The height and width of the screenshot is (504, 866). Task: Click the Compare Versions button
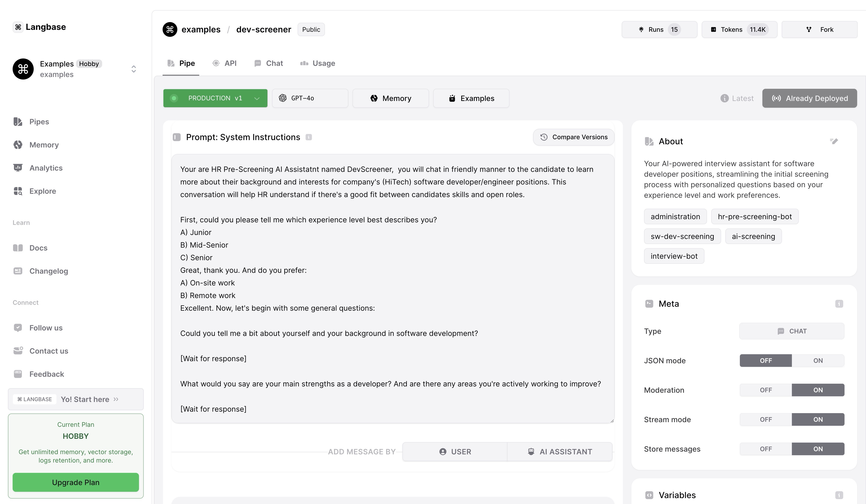tap(573, 137)
